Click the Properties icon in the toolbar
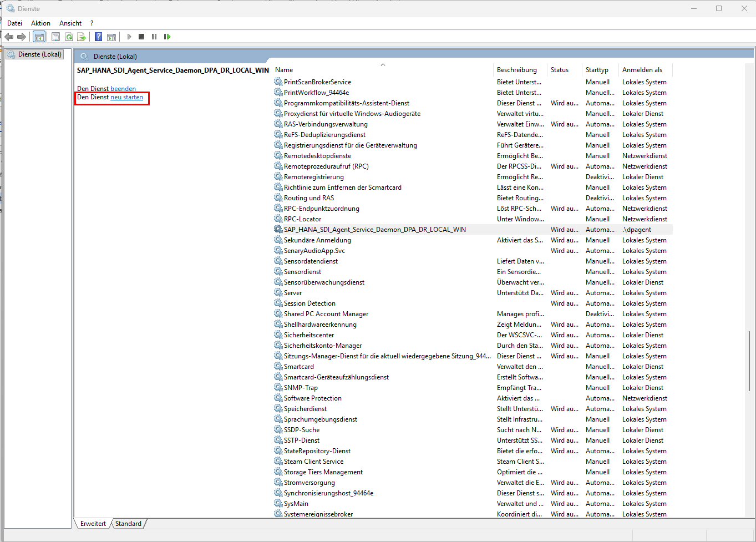 click(x=55, y=37)
